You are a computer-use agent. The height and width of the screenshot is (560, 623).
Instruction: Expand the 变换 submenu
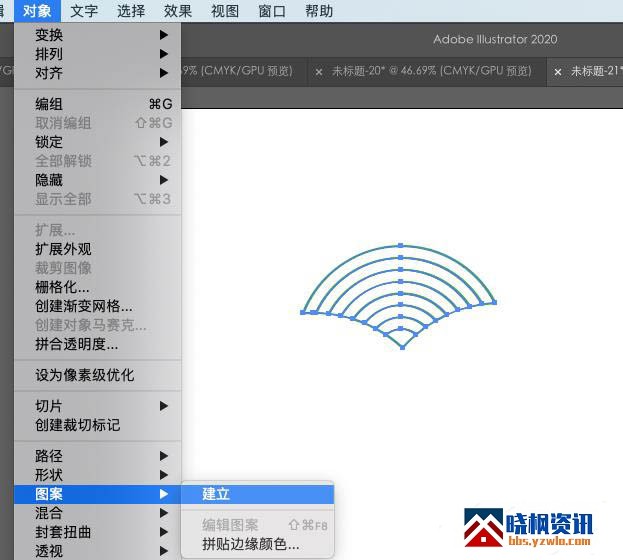coord(49,35)
